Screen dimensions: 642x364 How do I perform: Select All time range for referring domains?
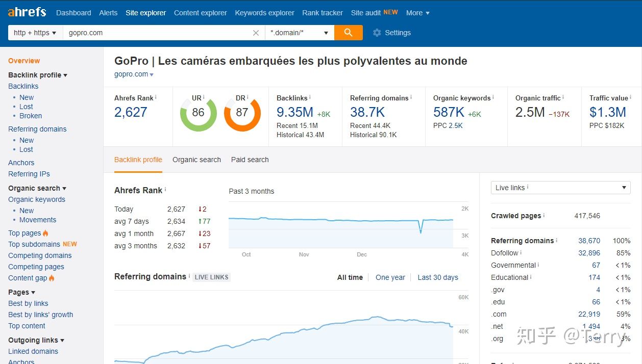350,277
